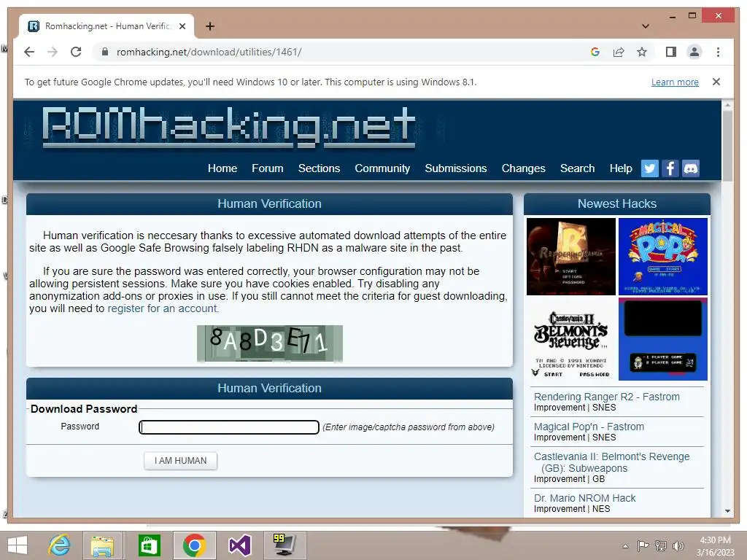
Task: Open the Rendering Ranger R2 thumbnail
Action: point(570,257)
